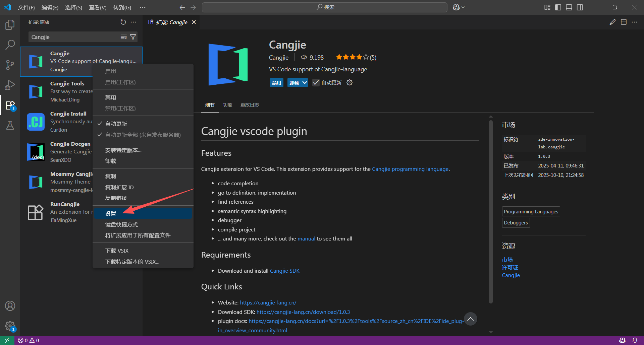Click the 禁用 button on extension page
This screenshot has height=345, width=644.
tap(277, 82)
